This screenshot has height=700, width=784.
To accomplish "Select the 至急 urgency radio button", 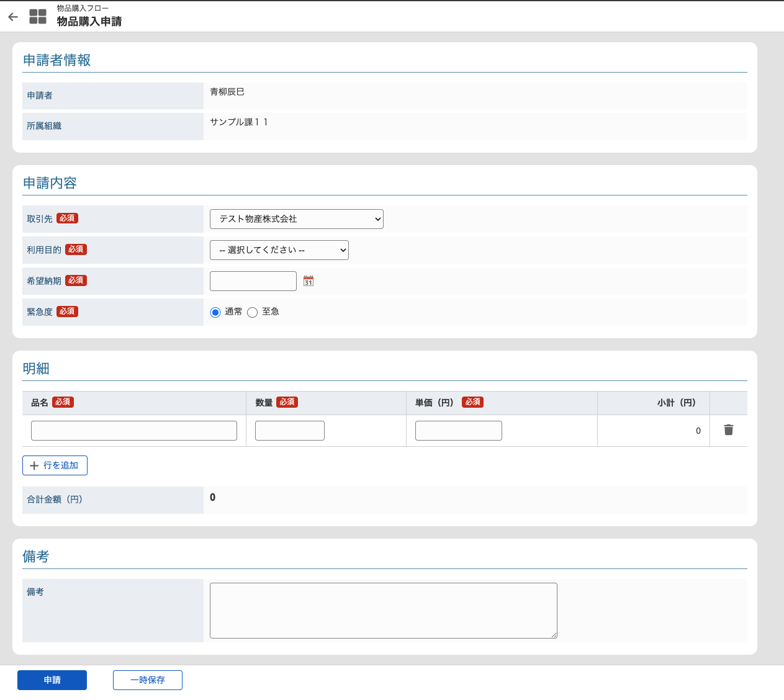I will [252, 312].
